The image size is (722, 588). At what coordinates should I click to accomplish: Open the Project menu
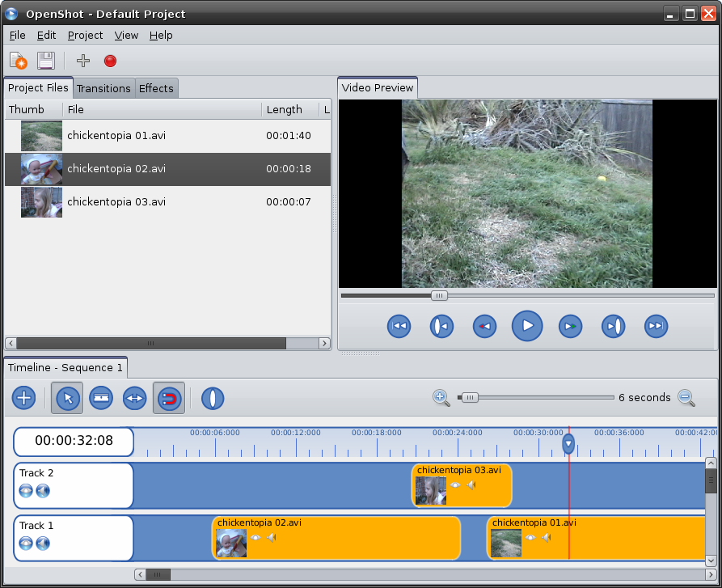85,36
